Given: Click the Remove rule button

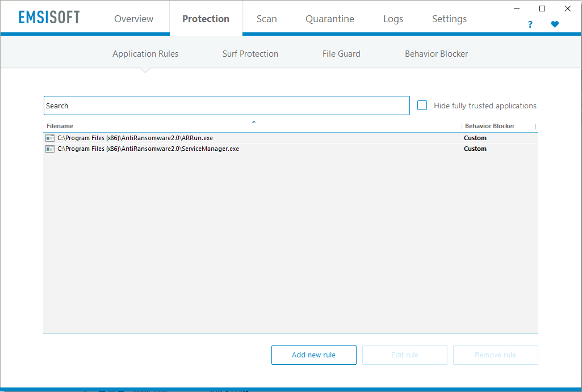Looking at the screenshot, I should pyautogui.click(x=496, y=355).
